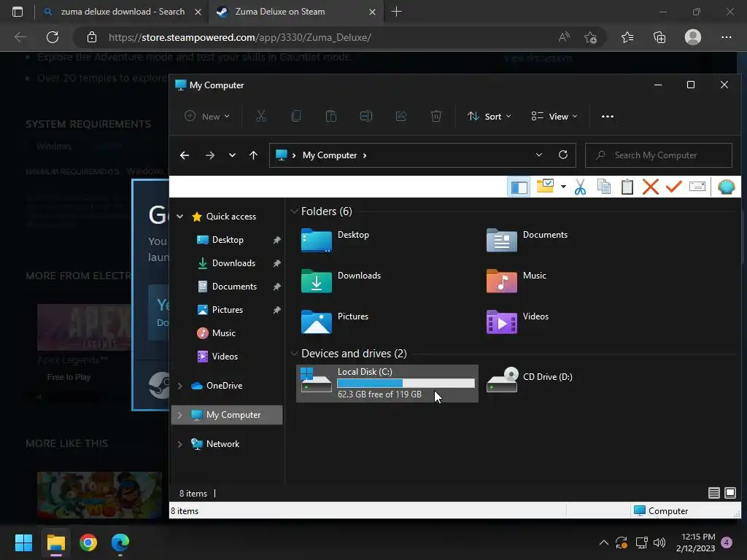Open the dropdown arrow beside folder options icon

[x=563, y=187]
